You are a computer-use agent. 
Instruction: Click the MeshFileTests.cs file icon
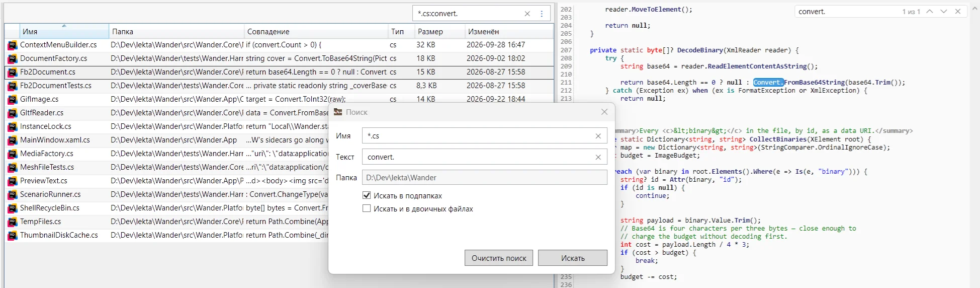pyautogui.click(x=12, y=168)
